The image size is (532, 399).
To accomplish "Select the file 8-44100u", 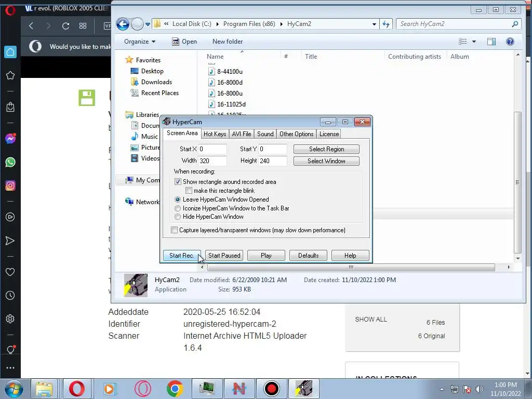I will [225, 72].
